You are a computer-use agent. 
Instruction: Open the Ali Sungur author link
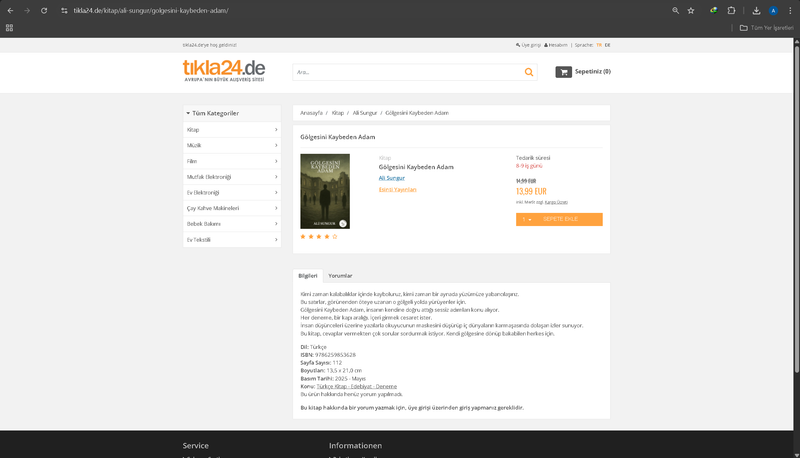392,178
